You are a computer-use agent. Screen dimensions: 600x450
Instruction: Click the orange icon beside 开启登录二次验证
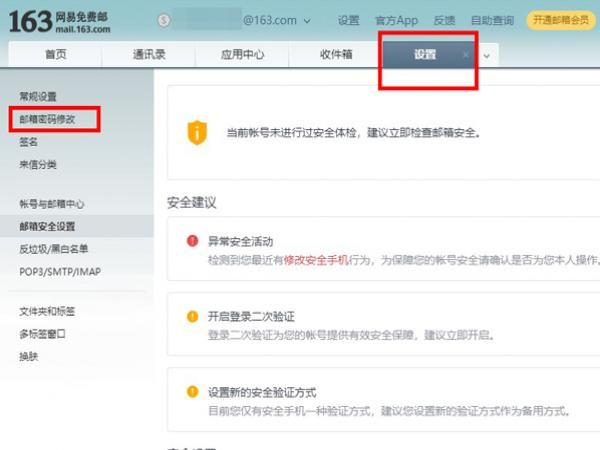click(x=192, y=316)
